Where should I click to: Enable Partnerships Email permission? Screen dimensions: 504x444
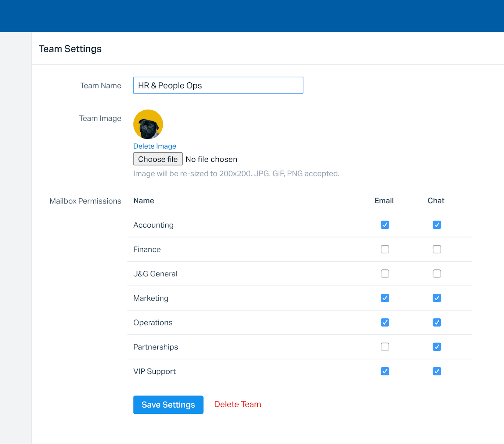385,347
